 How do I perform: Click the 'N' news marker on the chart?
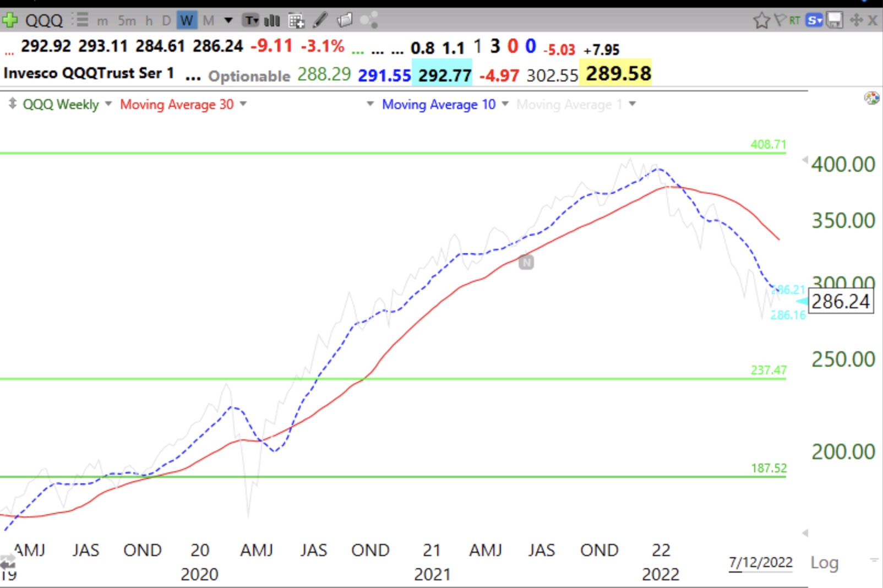click(x=526, y=263)
